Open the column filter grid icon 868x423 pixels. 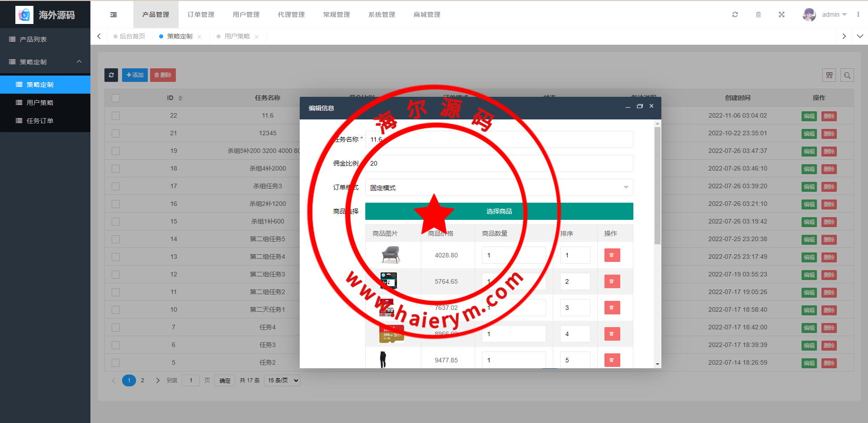pos(829,75)
